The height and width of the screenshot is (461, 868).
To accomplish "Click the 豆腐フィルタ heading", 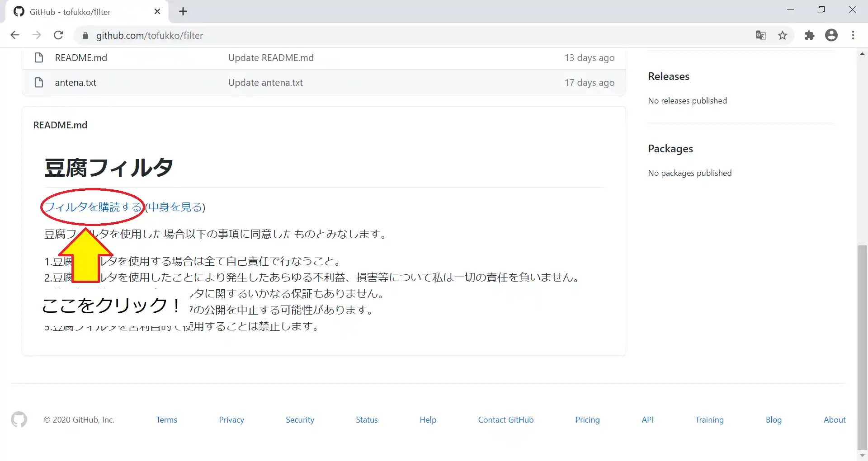I will [x=108, y=168].
